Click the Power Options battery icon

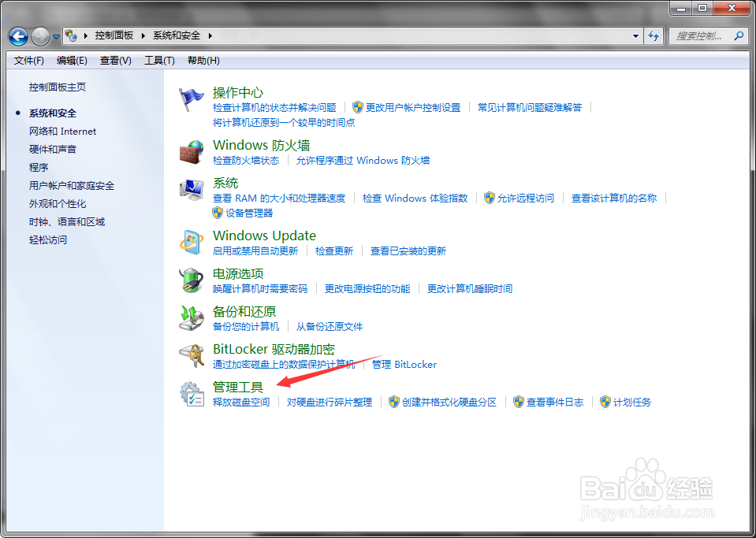click(192, 280)
